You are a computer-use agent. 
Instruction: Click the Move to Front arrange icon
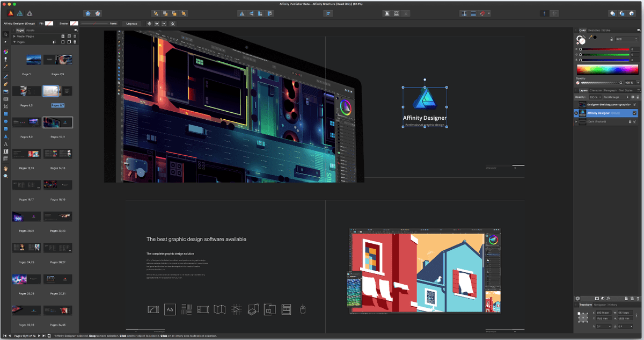point(184,13)
